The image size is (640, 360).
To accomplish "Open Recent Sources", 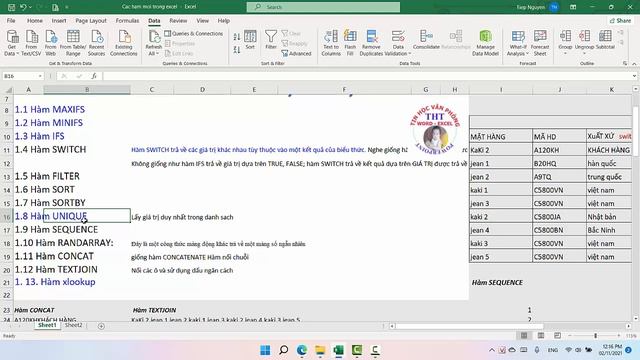I will [97, 42].
